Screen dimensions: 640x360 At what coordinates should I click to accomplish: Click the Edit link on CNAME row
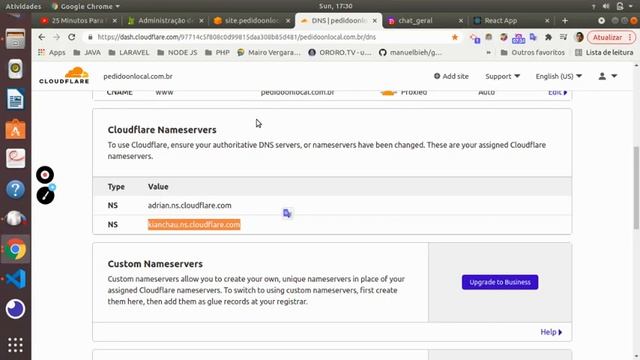(558, 93)
